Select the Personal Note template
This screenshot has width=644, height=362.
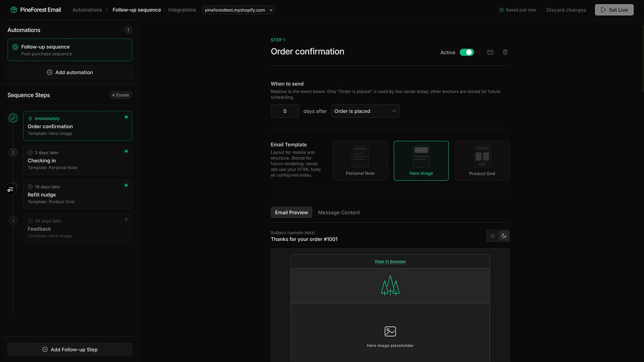[360, 160]
